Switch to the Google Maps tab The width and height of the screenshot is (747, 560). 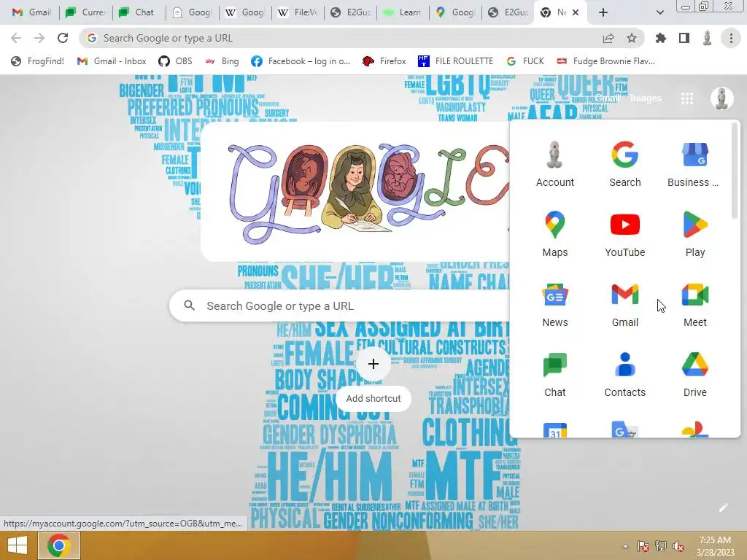click(456, 12)
